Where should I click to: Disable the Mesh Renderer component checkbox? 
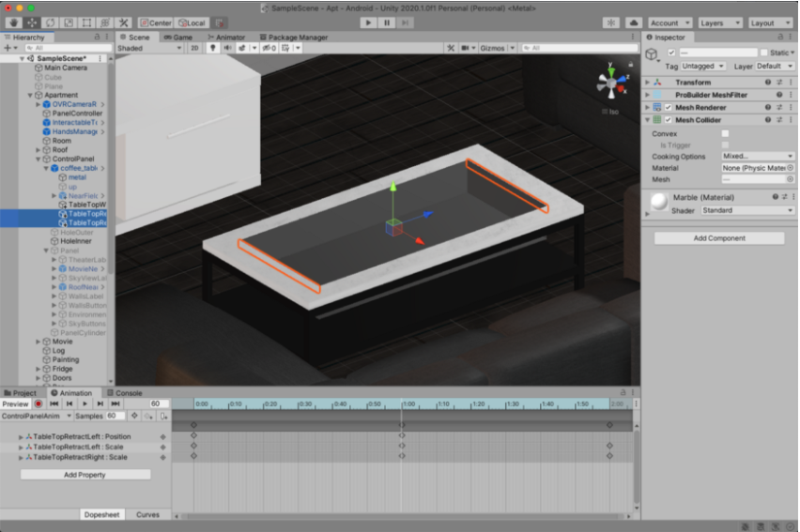(668, 108)
